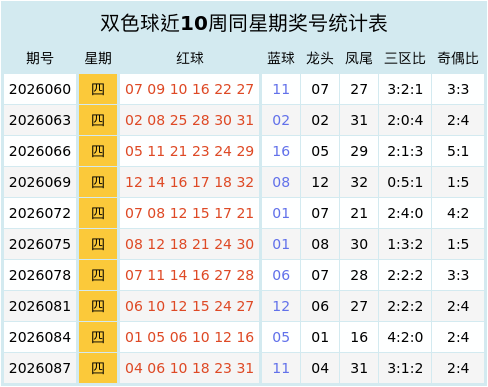The height and width of the screenshot is (387, 488).
Task: Click the 龙头 value 08 for 2026075
Action: pyautogui.click(x=320, y=244)
